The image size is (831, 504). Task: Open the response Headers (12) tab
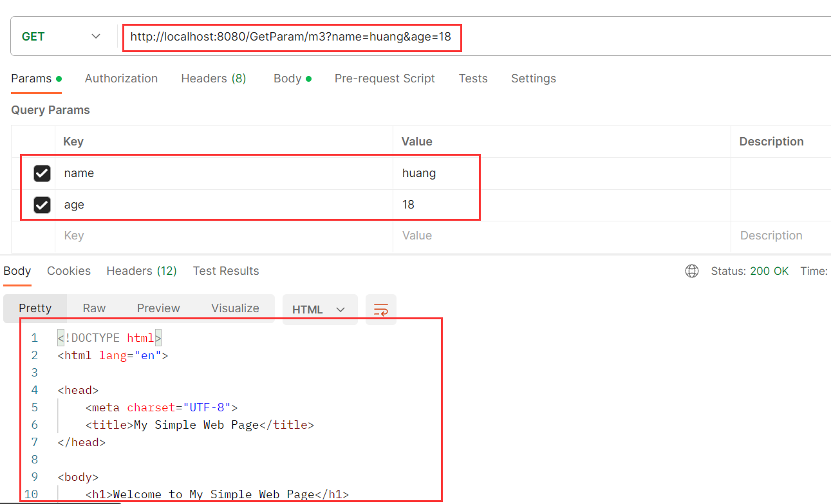(142, 271)
